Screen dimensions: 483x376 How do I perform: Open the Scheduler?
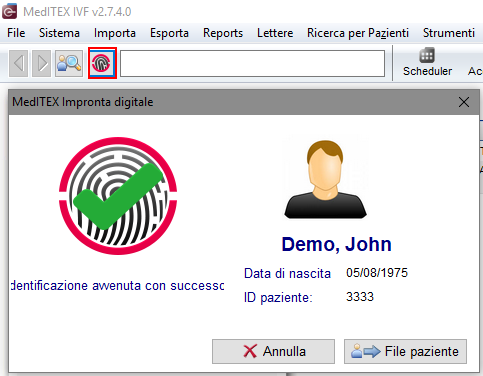(x=427, y=62)
